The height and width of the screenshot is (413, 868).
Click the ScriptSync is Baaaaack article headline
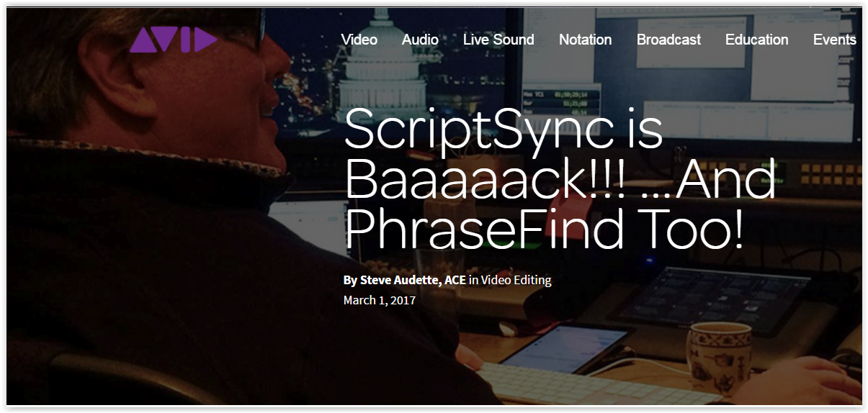tap(560, 179)
